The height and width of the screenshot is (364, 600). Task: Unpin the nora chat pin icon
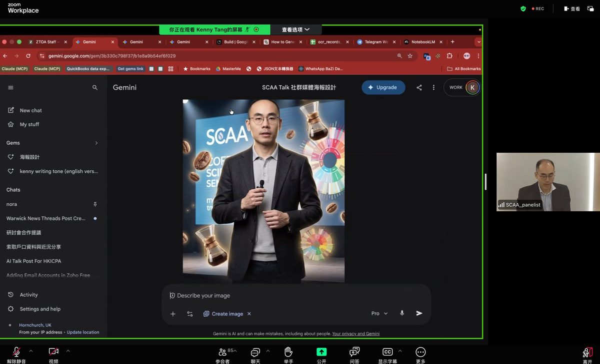(x=95, y=204)
